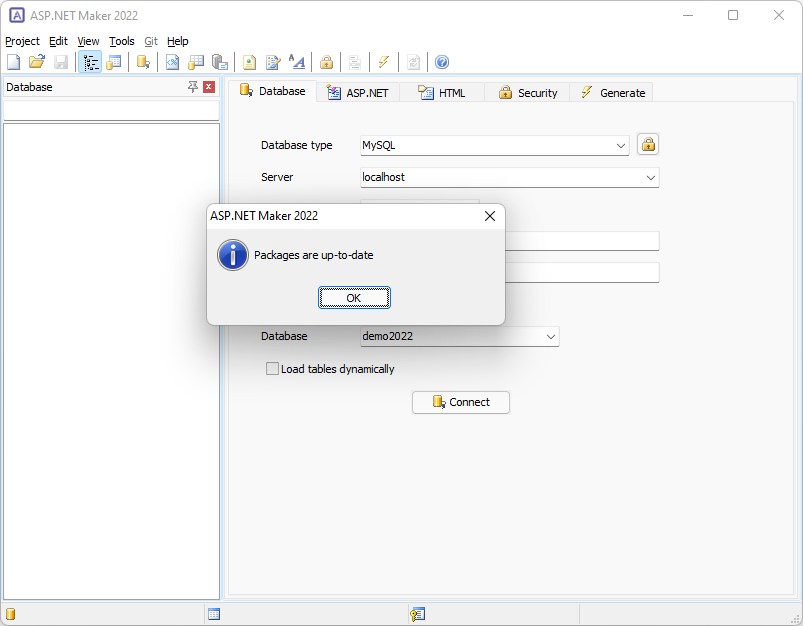The width and height of the screenshot is (803, 626).
Task: Open help with the blue question mark icon
Action: 442,62
